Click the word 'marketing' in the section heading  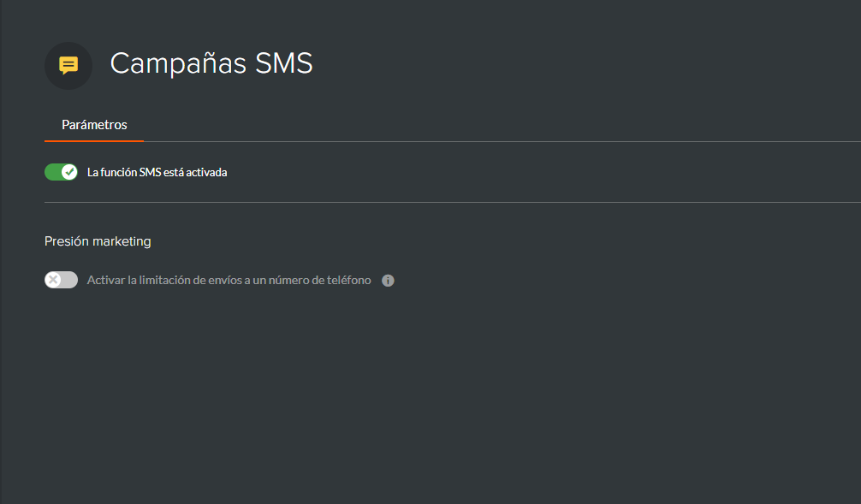point(122,241)
